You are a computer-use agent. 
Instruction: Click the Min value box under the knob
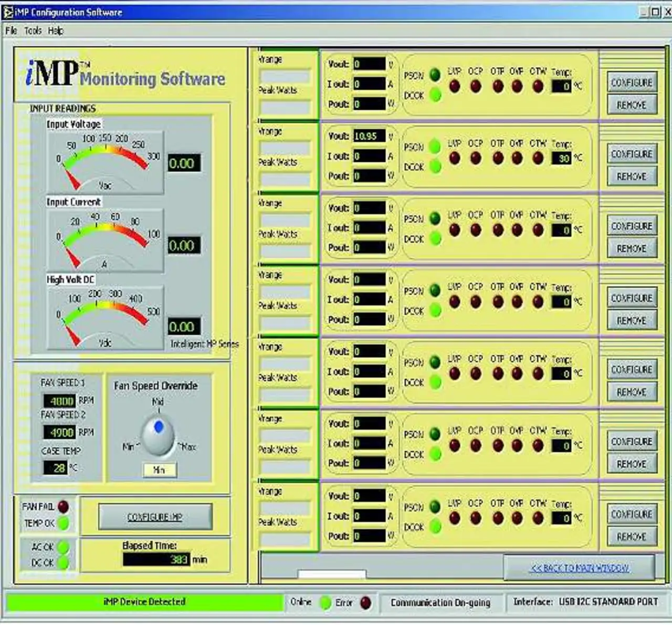click(x=160, y=470)
